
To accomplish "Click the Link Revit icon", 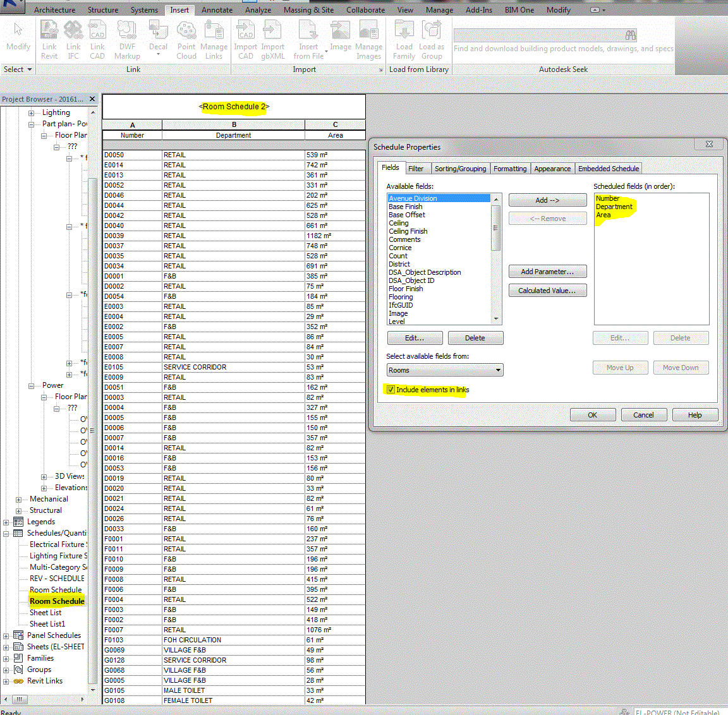I will 49,30.
